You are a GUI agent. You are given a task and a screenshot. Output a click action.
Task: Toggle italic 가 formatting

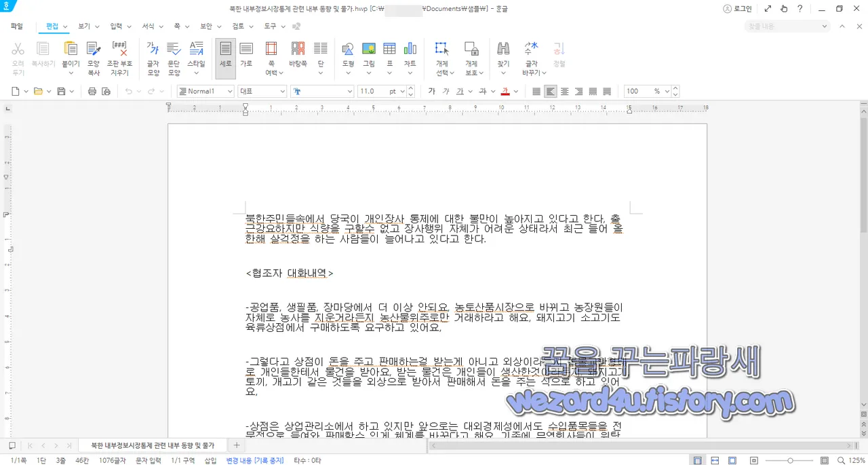(x=446, y=91)
